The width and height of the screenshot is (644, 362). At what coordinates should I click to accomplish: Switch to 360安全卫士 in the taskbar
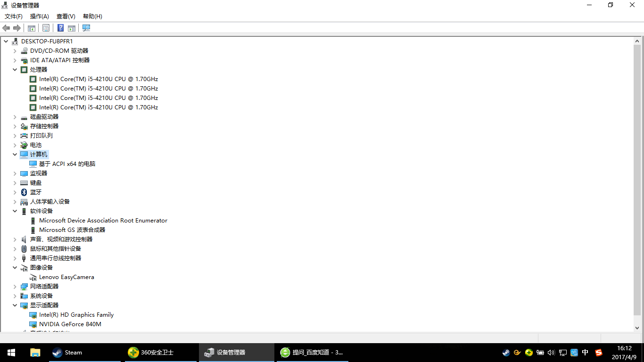pos(160,352)
